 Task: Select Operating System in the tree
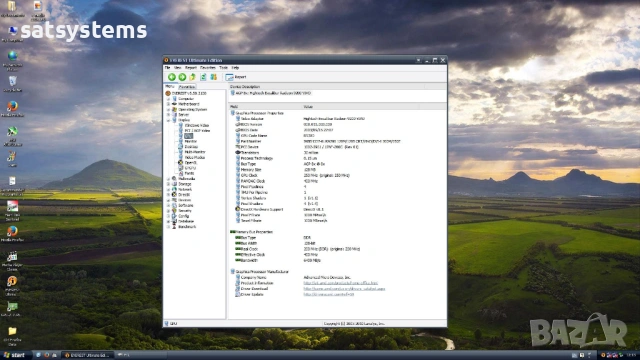tap(189, 109)
